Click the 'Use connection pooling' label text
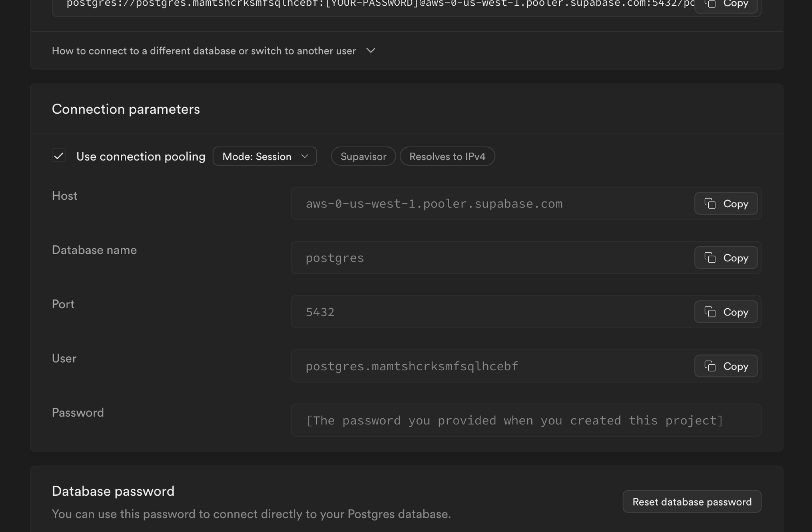Viewport: 812px width, 532px height. [x=141, y=157]
